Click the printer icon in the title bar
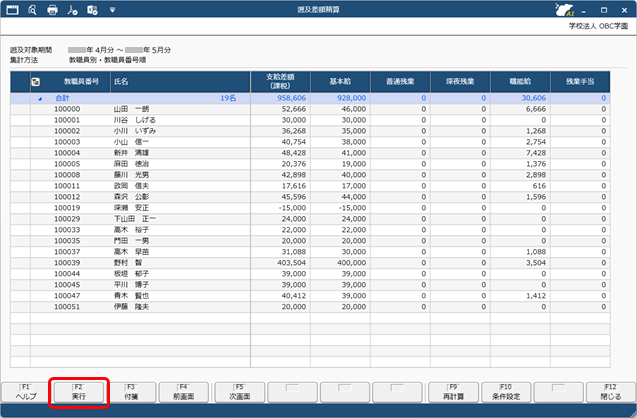 pyautogui.click(x=52, y=10)
